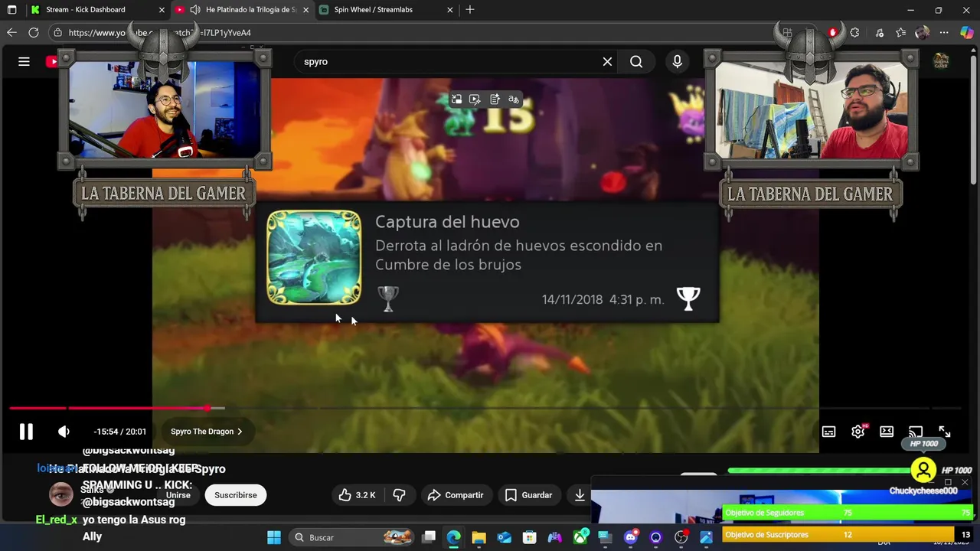Close the small overlay video window
This screenshot has height=551, width=980.
point(965,483)
